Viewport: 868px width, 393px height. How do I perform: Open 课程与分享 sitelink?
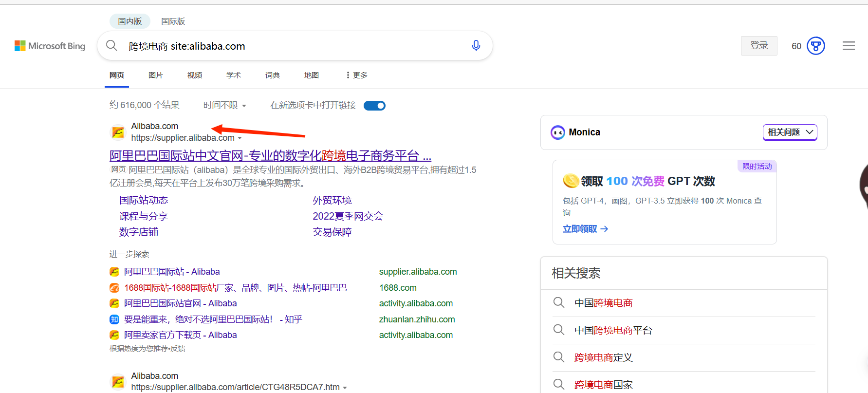[144, 216]
